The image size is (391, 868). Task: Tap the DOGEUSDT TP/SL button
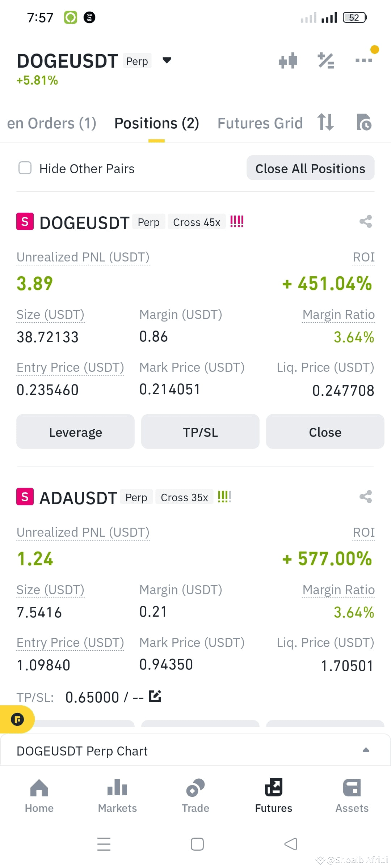(x=200, y=432)
